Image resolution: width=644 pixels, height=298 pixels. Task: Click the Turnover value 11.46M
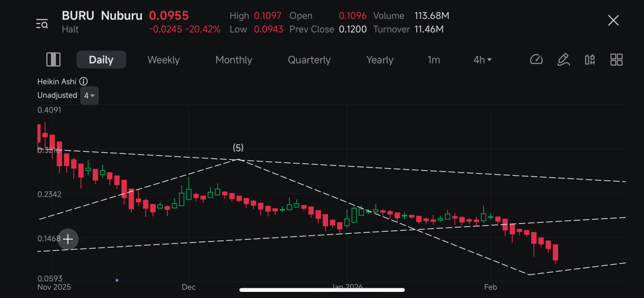point(429,30)
